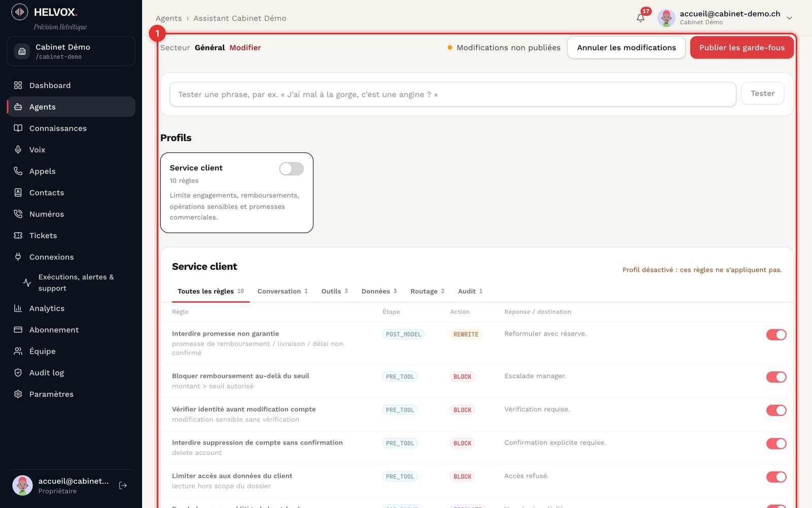The height and width of the screenshot is (508, 812).
Task: Select the Service client profile card
Action: pyautogui.click(x=237, y=193)
